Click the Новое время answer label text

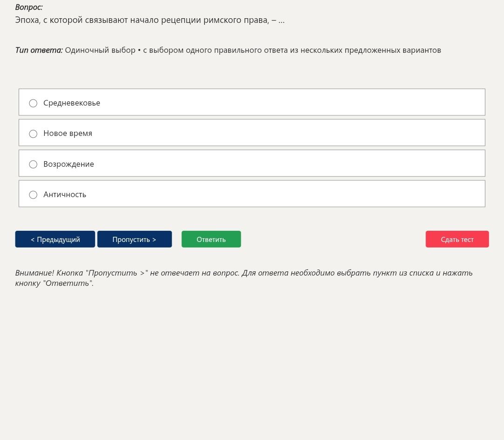(68, 134)
